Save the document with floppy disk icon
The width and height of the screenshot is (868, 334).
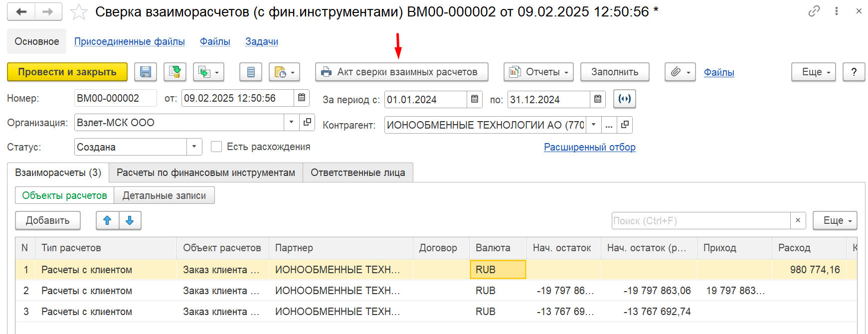click(146, 72)
